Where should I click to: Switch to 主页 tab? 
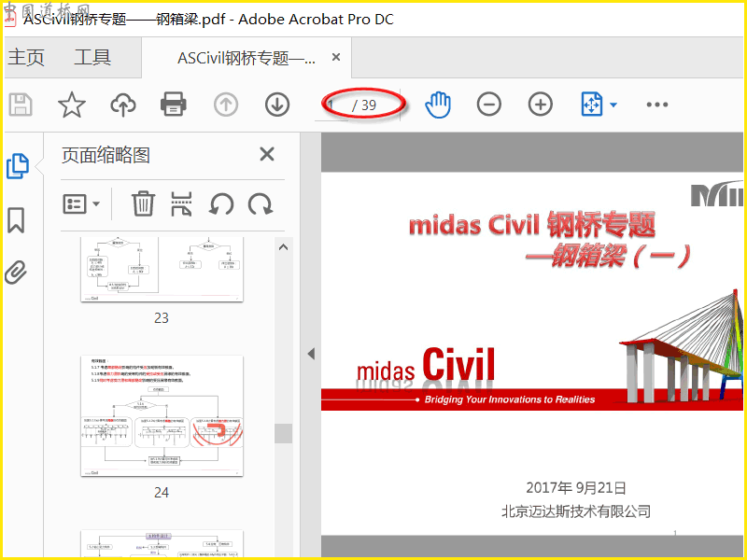pos(26,58)
